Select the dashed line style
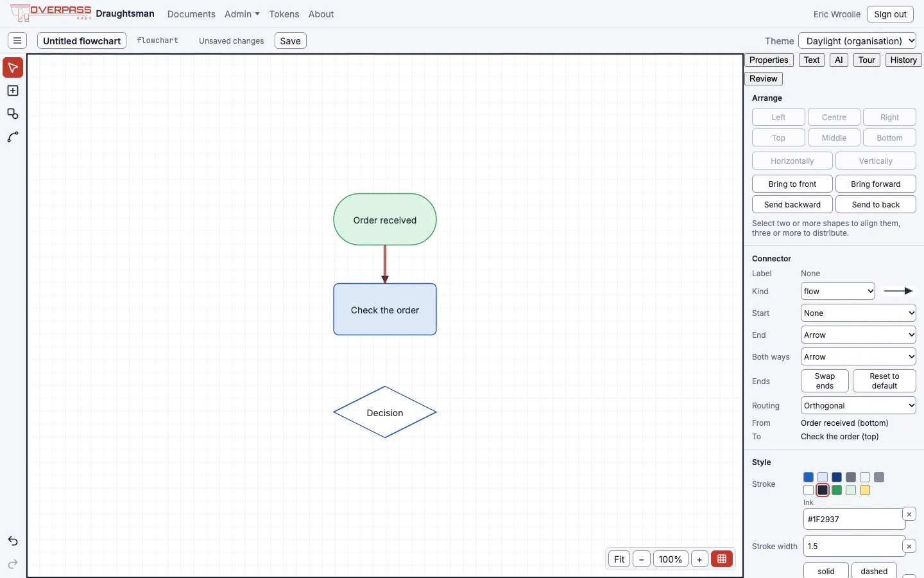 coord(874,571)
